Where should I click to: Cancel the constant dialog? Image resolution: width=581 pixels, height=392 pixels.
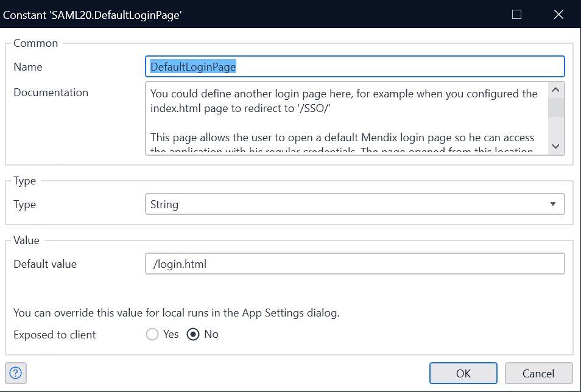[x=538, y=373]
